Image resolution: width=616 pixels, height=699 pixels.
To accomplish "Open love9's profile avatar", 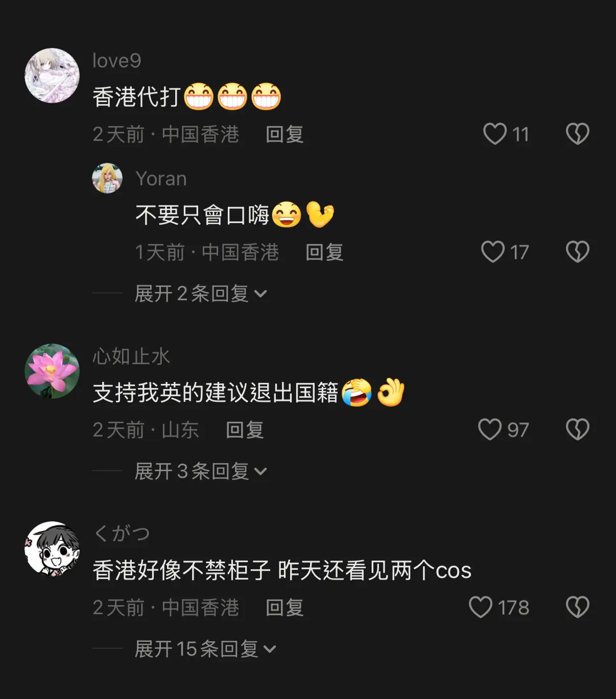I will point(52,76).
